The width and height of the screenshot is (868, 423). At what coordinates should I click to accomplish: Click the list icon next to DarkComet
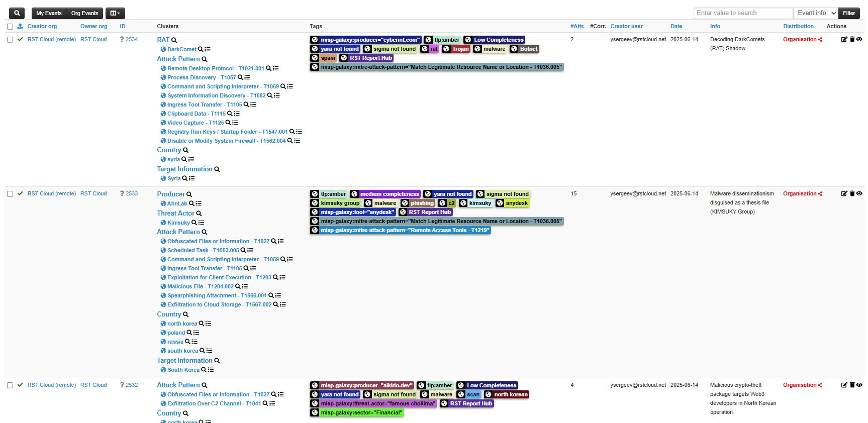click(208, 49)
